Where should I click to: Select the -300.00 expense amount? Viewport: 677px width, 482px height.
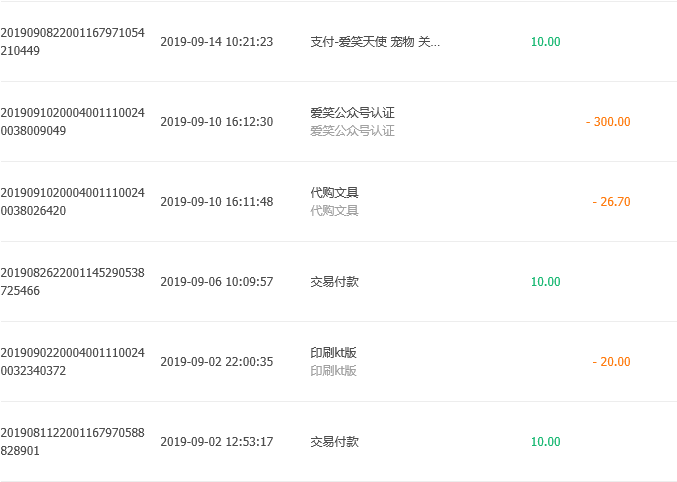point(608,121)
